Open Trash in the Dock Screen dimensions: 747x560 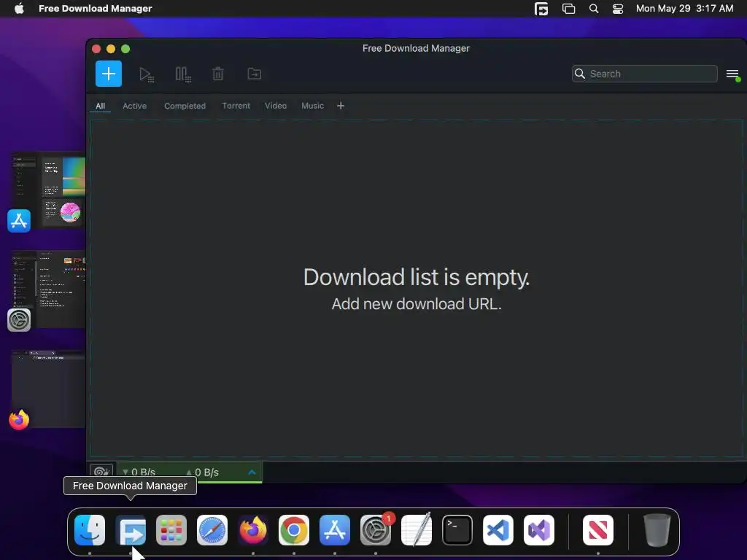click(657, 530)
